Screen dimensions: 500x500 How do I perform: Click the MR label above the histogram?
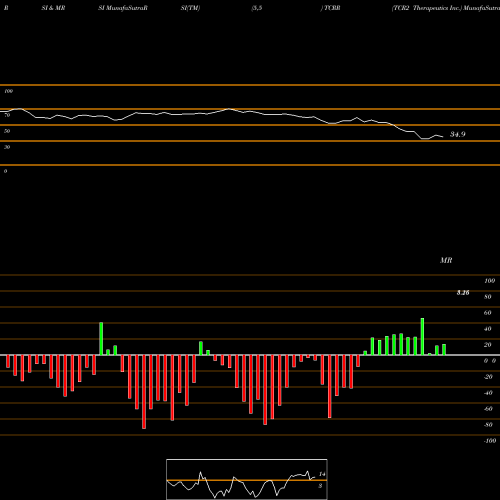click(x=446, y=260)
